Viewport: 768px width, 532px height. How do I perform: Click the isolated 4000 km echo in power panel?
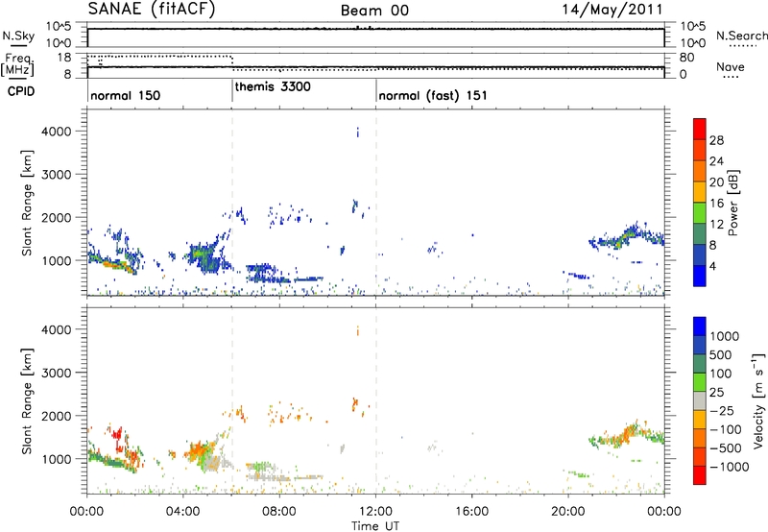pos(358,132)
